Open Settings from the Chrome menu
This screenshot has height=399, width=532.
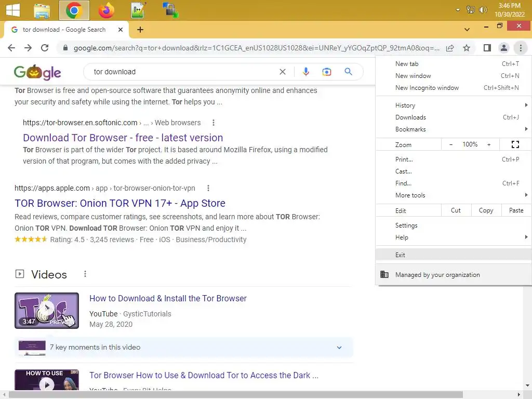click(454, 225)
